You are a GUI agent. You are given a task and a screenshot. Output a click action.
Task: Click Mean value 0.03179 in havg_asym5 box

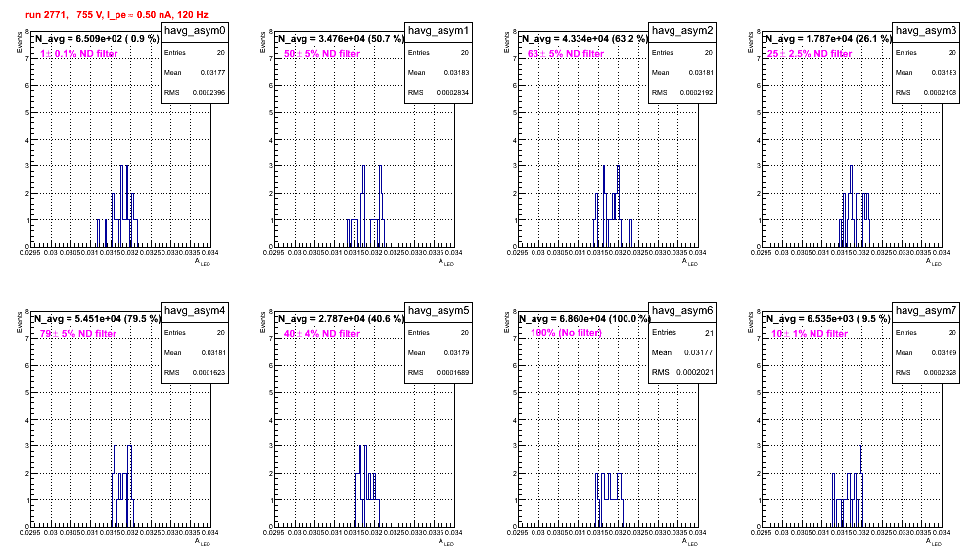456,353
